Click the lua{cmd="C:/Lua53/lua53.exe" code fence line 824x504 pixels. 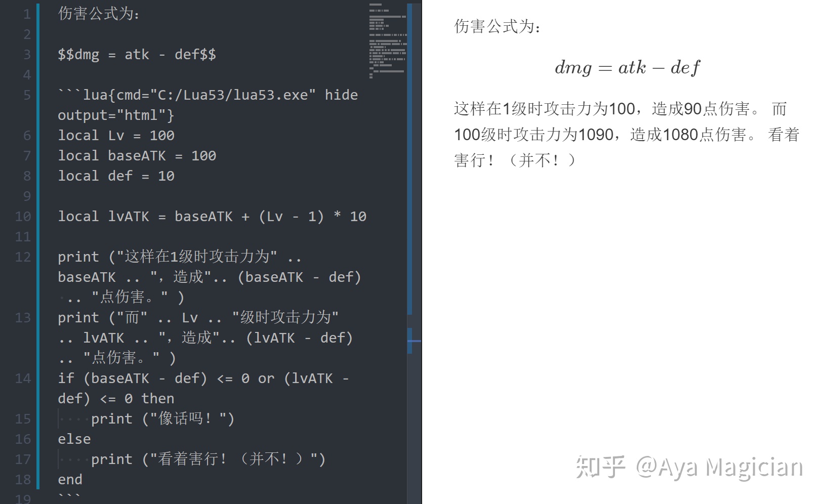click(x=208, y=95)
